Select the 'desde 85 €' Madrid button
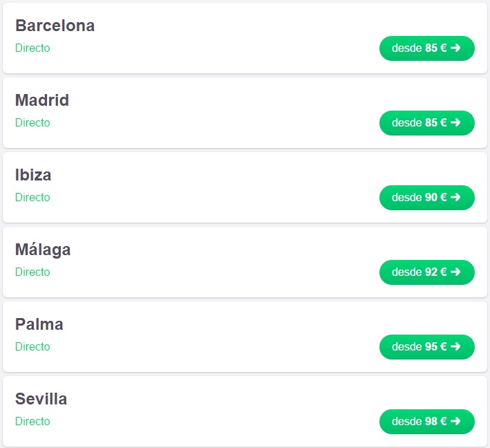 coord(427,123)
